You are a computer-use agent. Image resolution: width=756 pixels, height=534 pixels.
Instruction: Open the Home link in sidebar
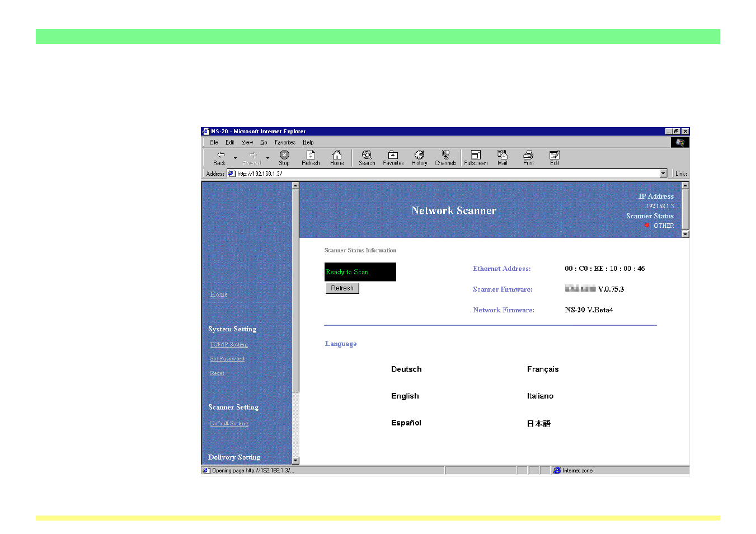219,294
